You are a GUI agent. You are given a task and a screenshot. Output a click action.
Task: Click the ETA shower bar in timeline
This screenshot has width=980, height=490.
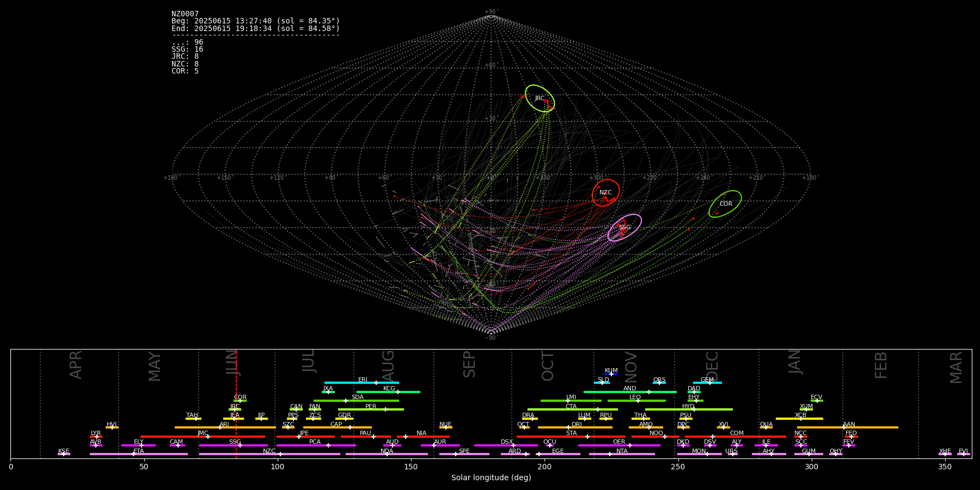[139, 454]
